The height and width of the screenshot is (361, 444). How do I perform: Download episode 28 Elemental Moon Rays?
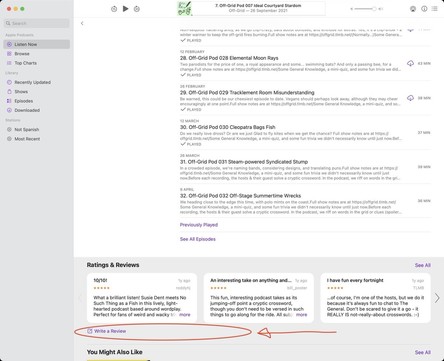coord(410,63)
